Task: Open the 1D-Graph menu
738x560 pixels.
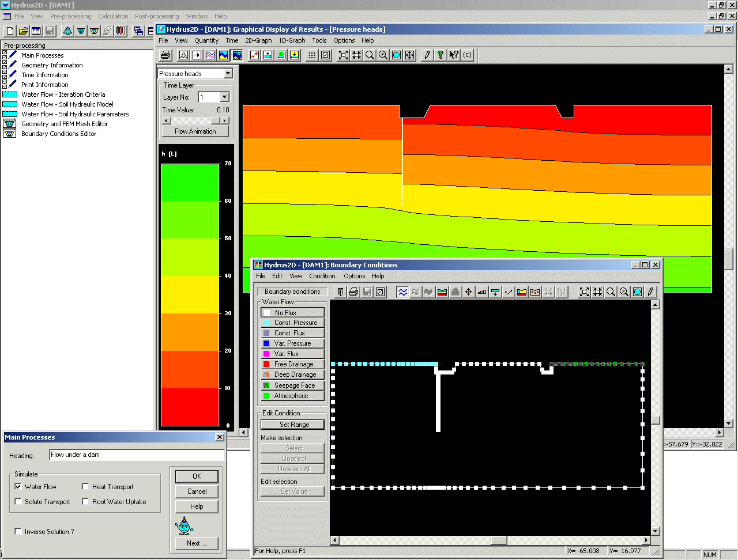Action: [292, 40]
